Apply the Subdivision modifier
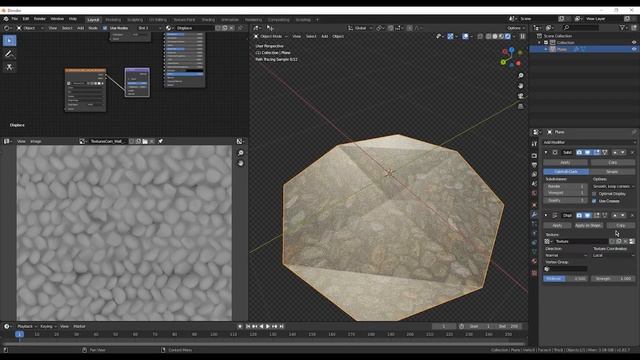Image resolution: width=640 pixels, height=360 pixels. 565,162
